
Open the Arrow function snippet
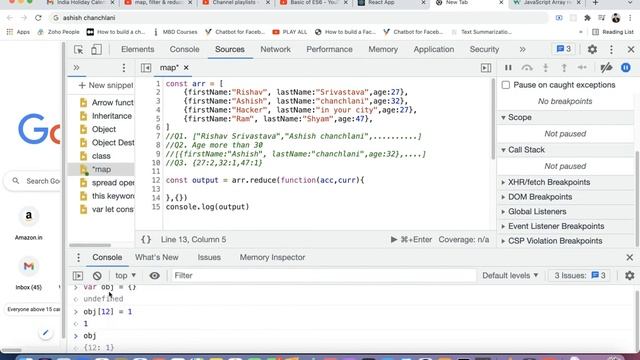click(x=107, y=102)
